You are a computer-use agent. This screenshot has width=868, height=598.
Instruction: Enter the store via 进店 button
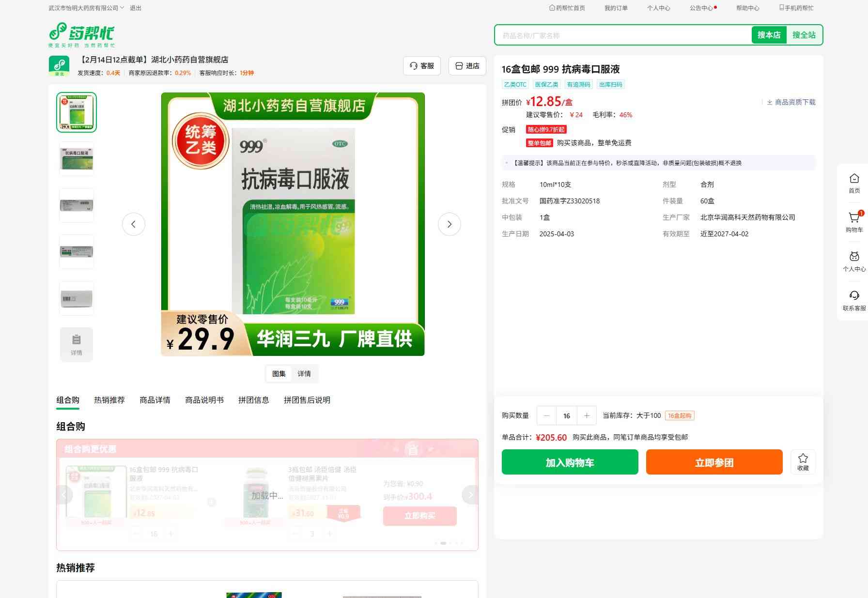tap(467, 66)
